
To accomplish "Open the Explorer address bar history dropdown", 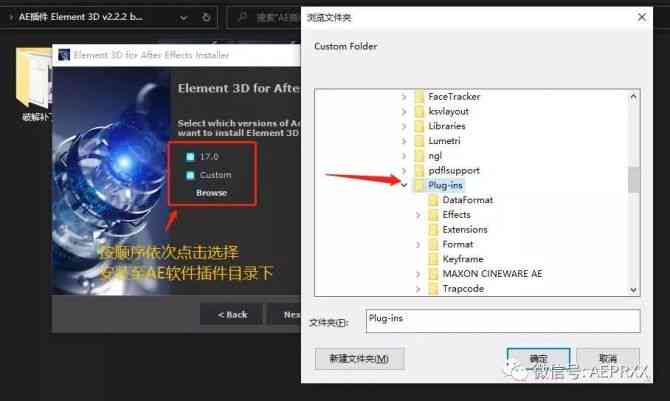I will pyautogui.click(x=184, y=18).
